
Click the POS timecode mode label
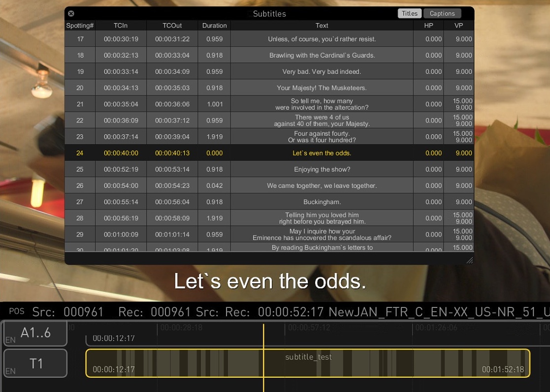pyautogui.click(x=16, y=311)
